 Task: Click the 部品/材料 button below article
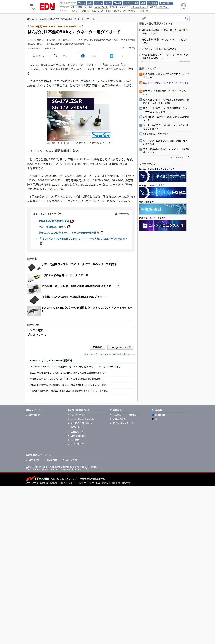98,347
